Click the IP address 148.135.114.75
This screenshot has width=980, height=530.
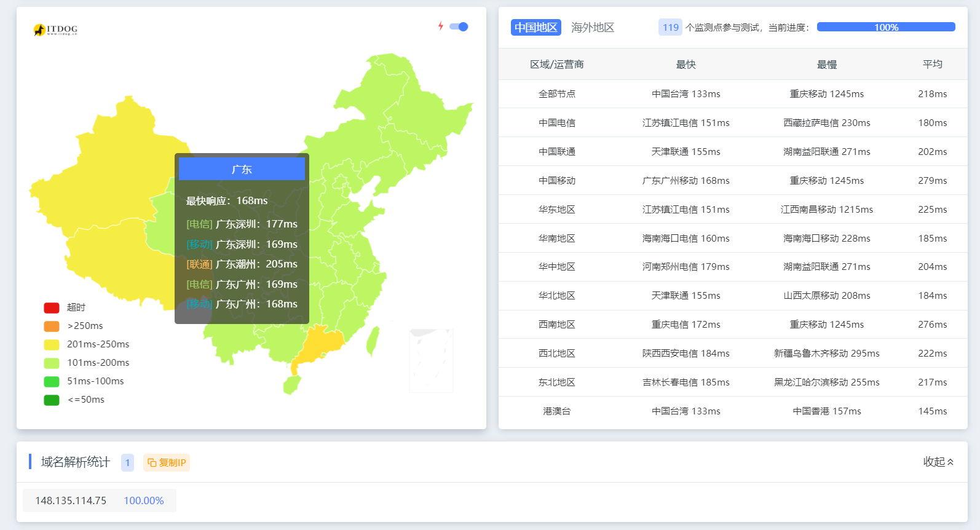click(x=71, y=500)
